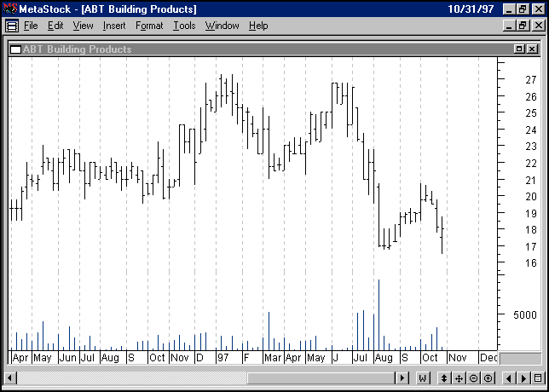
Task: Click the horizontal scrollbar thumb
Action: click(321, 378)
